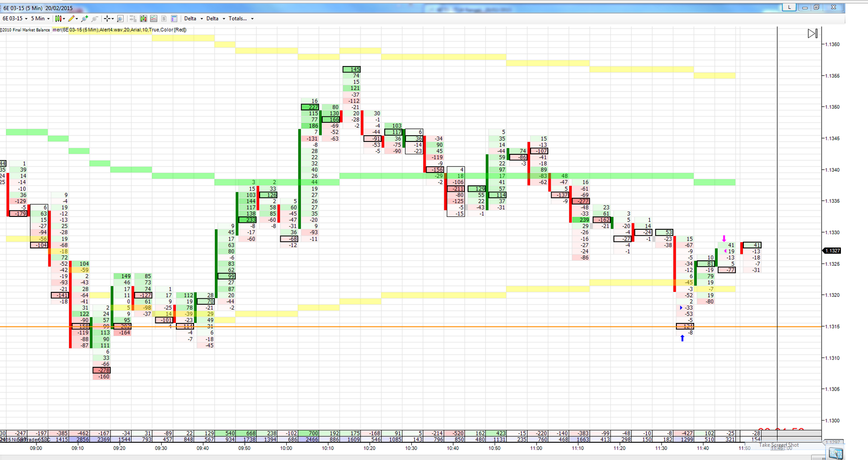
Task: Toggle the chart trader candlestick icon
Action: [143, 19]
